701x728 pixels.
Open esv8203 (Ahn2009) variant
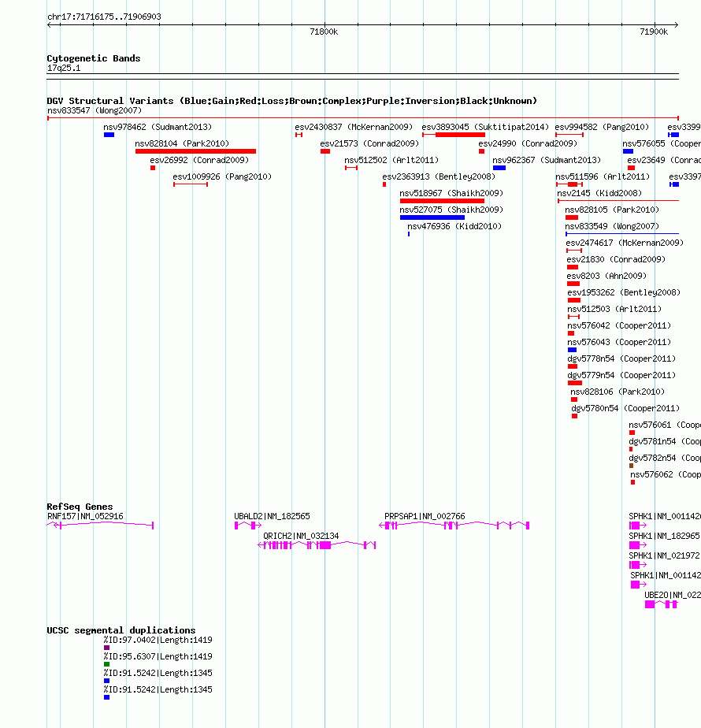pyautogui.click(x=606, y=277)
